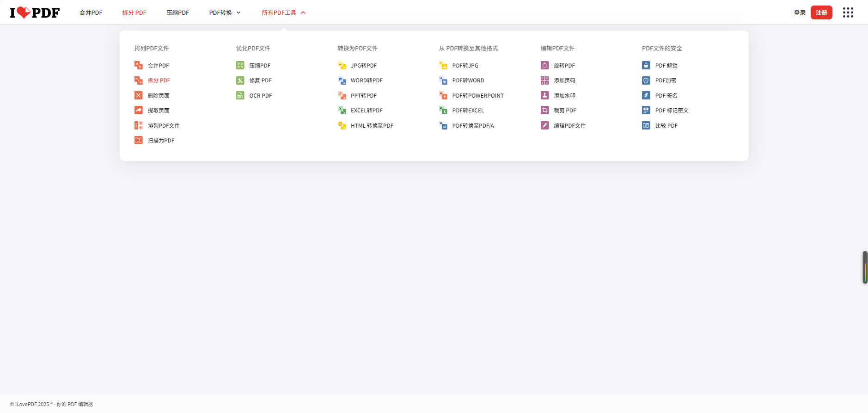Image resolution: width=868 pixels, height=413 pixels.
Task: Select the scan to PDF (扫描为PDF) icon
Action: (x=139, y=140)
